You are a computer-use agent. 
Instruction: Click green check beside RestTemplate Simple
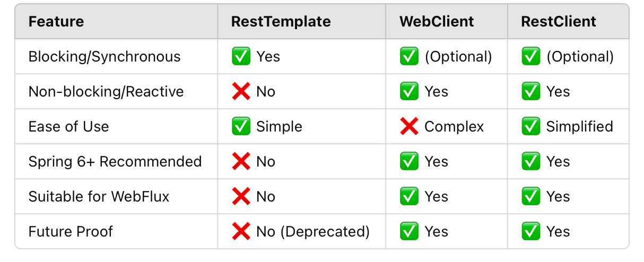[241, 127]
